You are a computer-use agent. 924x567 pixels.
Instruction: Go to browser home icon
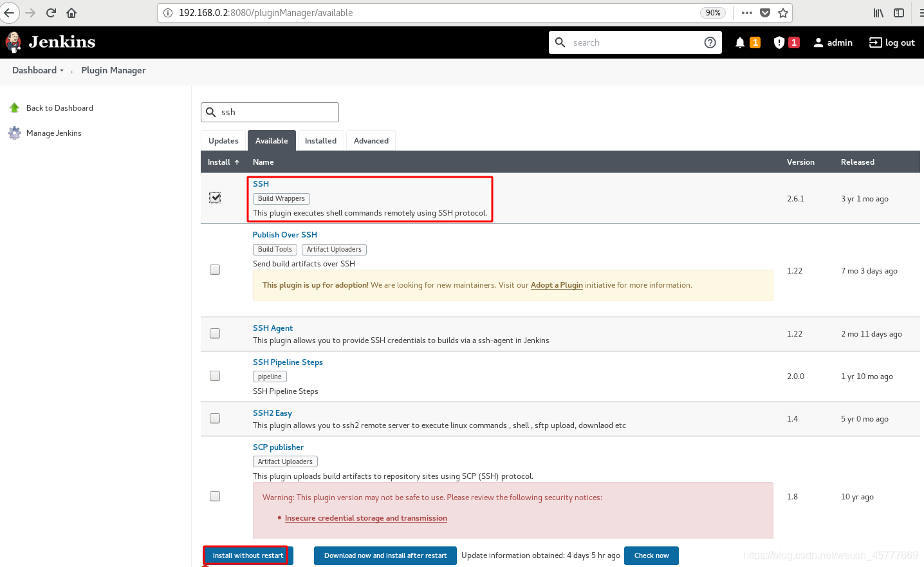click(71, 13)
